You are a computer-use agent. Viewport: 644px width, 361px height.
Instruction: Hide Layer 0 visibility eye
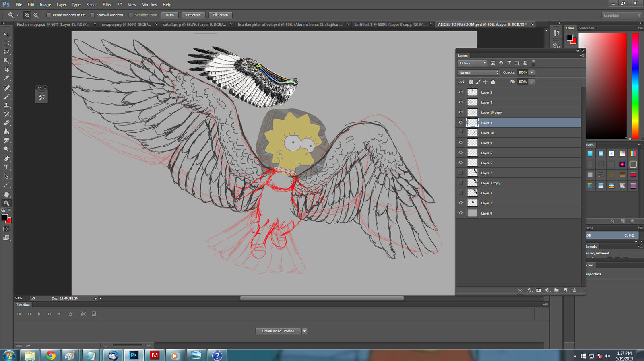pos(461,213)
